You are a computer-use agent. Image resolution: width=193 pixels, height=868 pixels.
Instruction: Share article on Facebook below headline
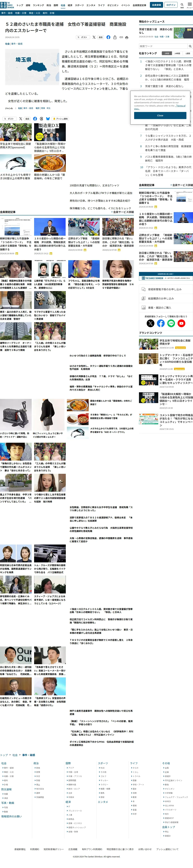(108, 37)
